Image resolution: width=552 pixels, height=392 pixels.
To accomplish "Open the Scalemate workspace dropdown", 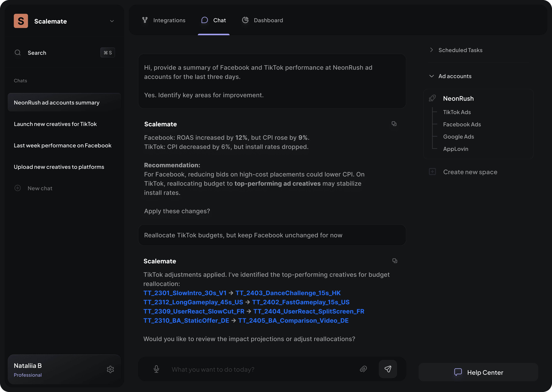I will [x=112, y=21].
